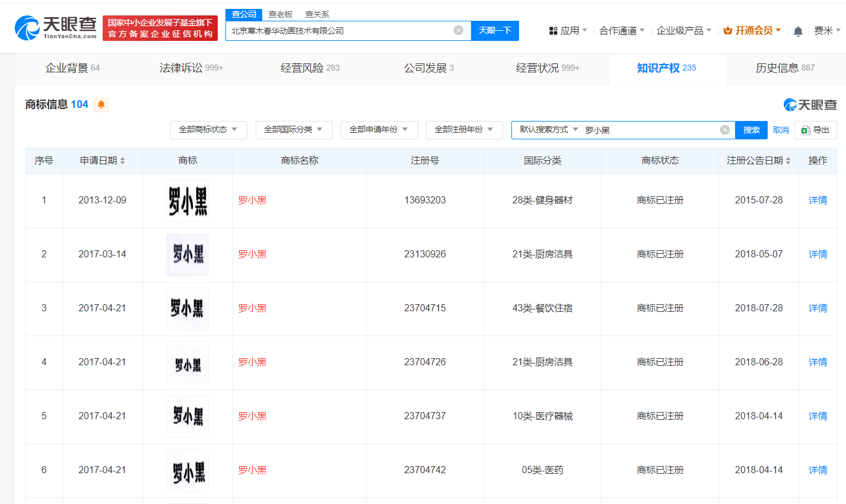Open the 历史信息 tab
Image resolution: width=846 pixels, height=504 pixels.
point(785,68)
